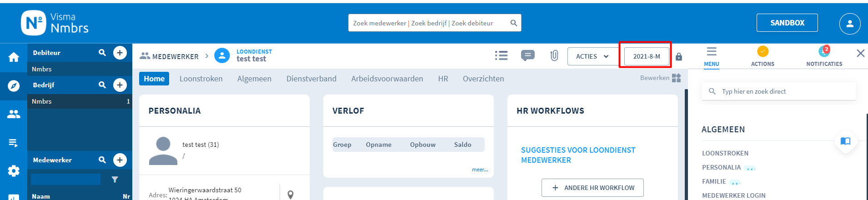Viewport: 868px width, 200px height.
Task: Search within Bedrijf list
Action: 102,85
